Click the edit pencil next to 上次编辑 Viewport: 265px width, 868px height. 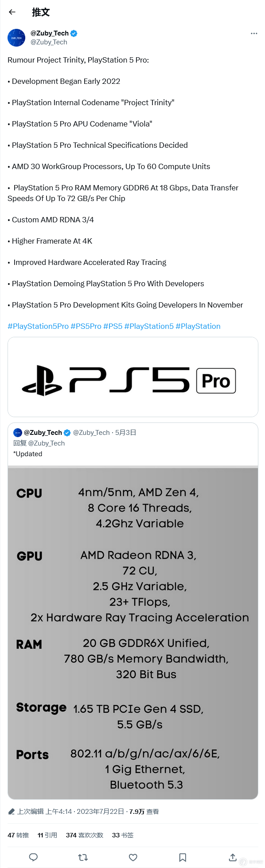point(11,811)
